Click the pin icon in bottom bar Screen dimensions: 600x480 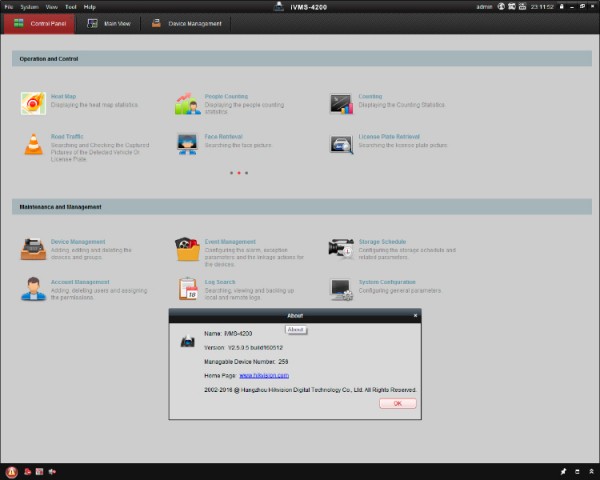(563, 472)
